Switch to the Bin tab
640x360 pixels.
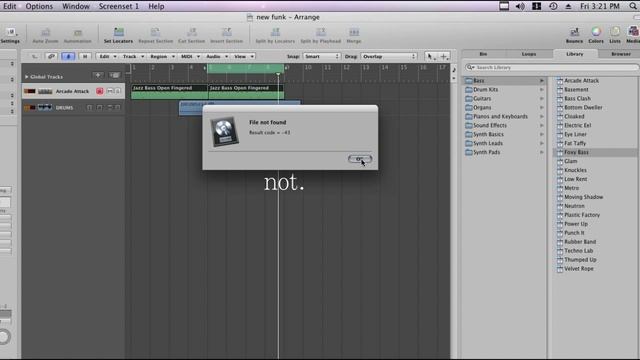pyautogui.click(x=483, y=54)
